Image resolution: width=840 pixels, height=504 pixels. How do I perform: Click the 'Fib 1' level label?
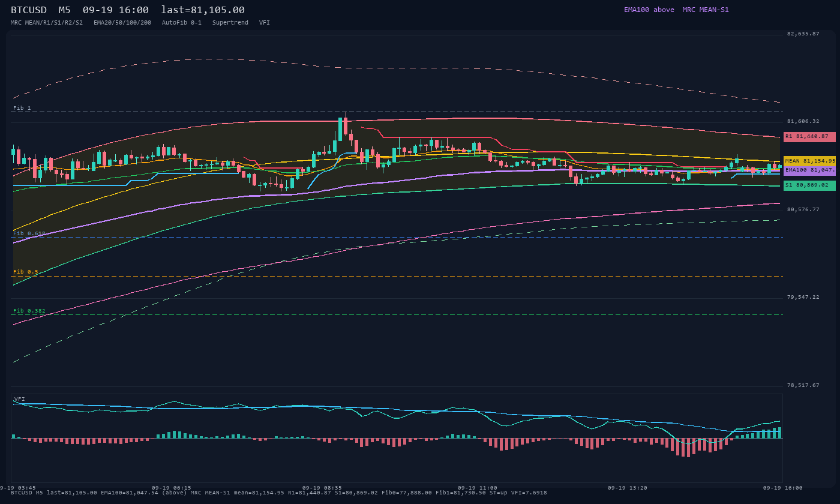click(x=22, y=108)
